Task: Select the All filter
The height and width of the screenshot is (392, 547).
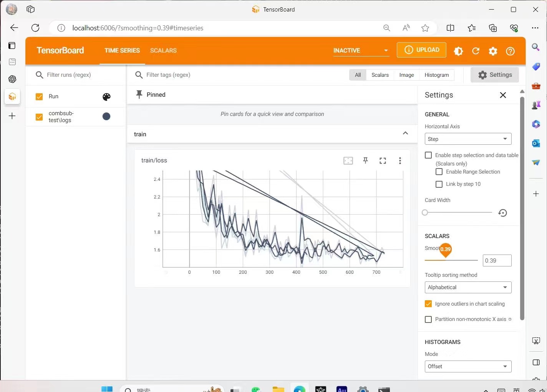Action: click(358, 75)
